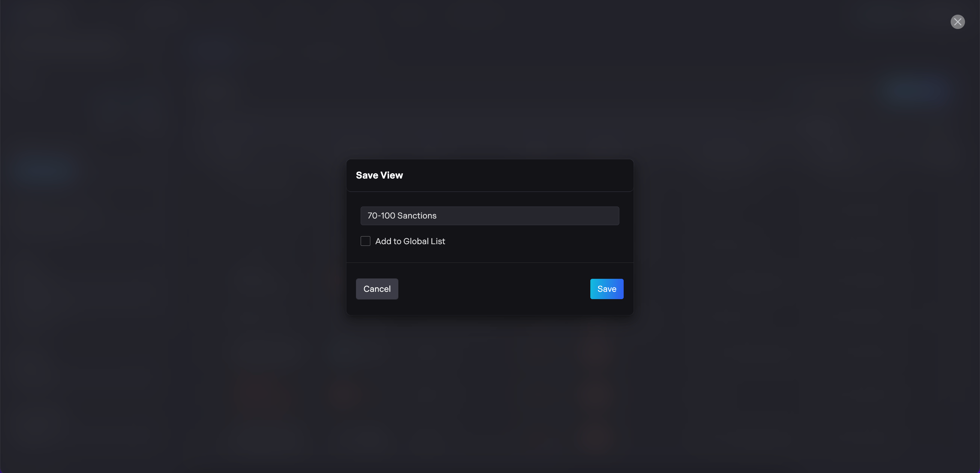
Task: Select the gray Cancel button in dialog footer
Action: (377, 289)
